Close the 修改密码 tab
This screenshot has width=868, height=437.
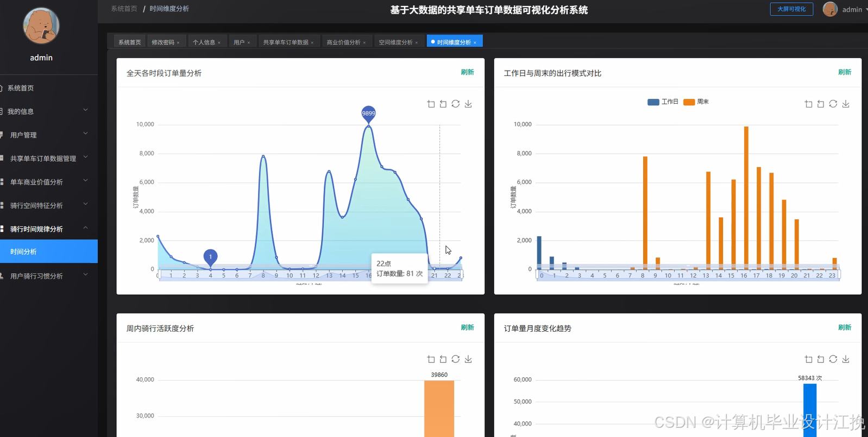[178, 42]
